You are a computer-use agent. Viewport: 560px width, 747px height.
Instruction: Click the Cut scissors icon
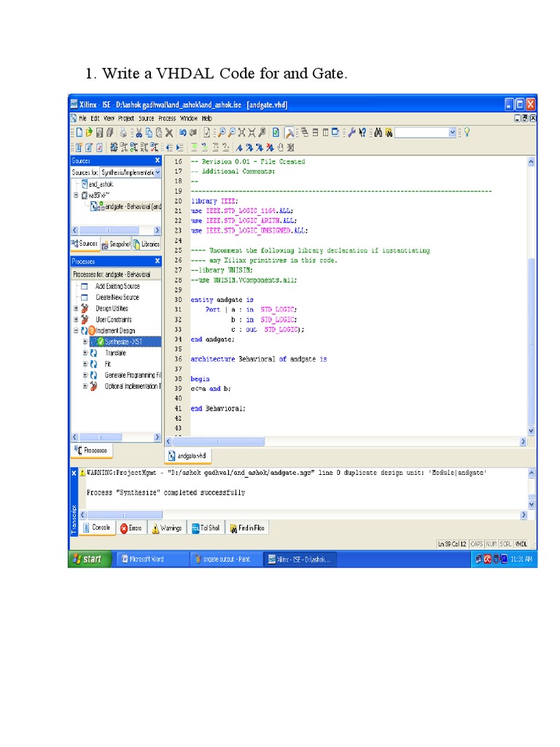tap(139, 133)
